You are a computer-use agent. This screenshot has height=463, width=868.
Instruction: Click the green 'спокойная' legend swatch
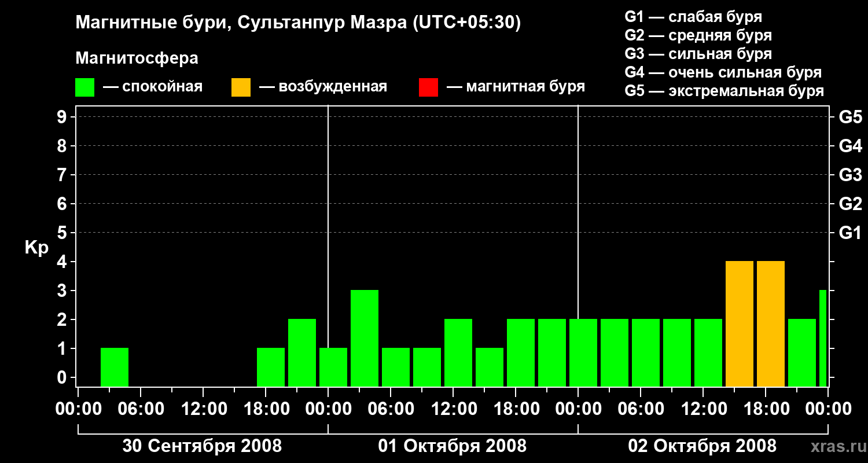(x=84, y=87)
